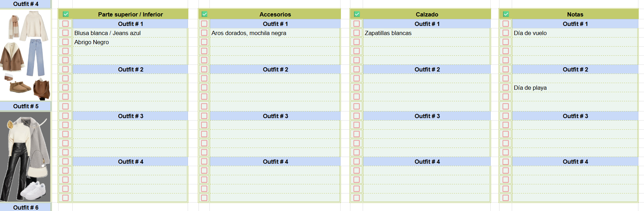Select the Outfit # 3 header under Calzado
The width and height of the screenshot is (644, 211).
[x=427, y=116]
